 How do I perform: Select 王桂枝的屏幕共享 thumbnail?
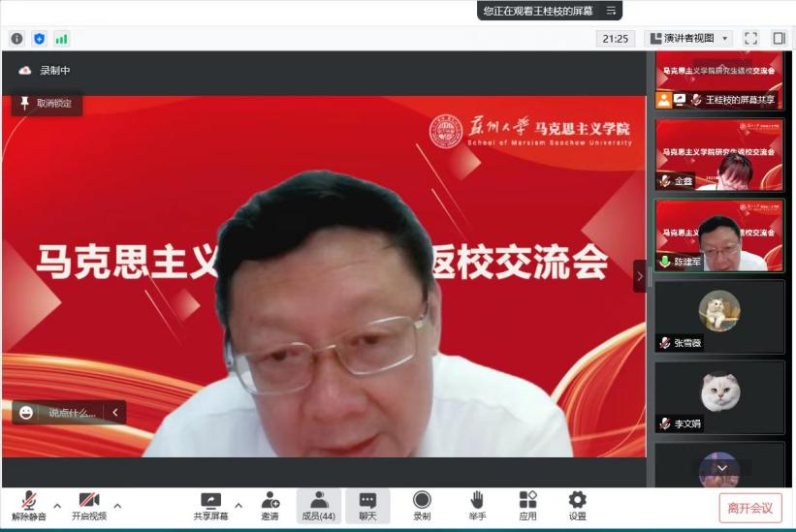tap(719, 79)
